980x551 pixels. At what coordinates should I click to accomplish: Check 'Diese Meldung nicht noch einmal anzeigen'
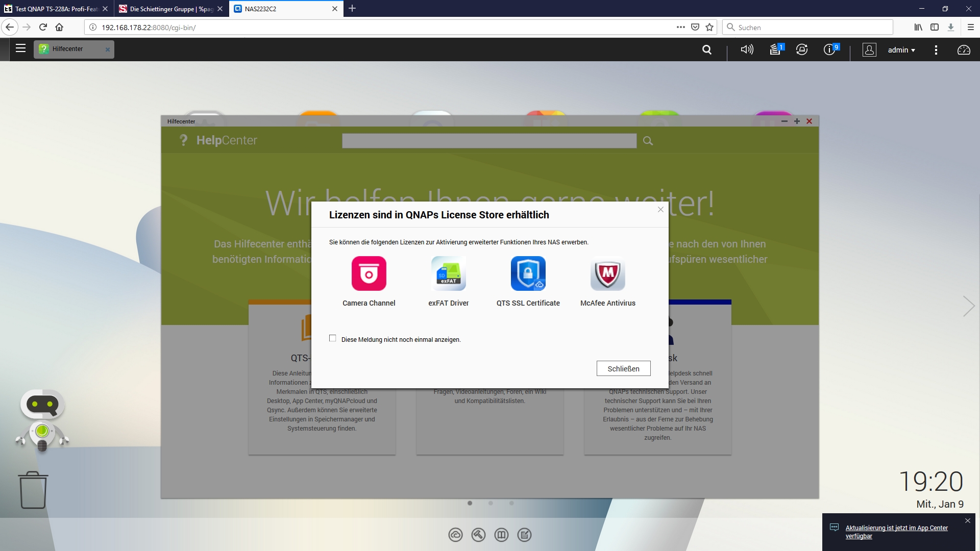[x=333, y=338]
